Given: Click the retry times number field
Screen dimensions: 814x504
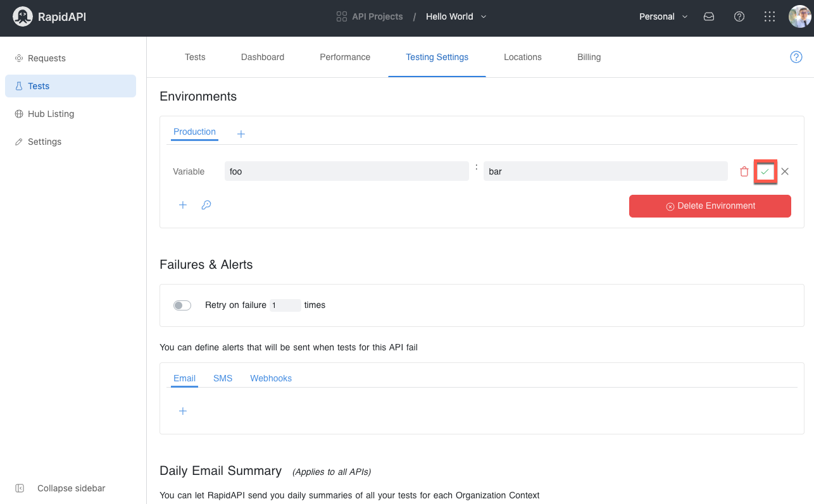Looking at the screenshot, I should point(285,305).
